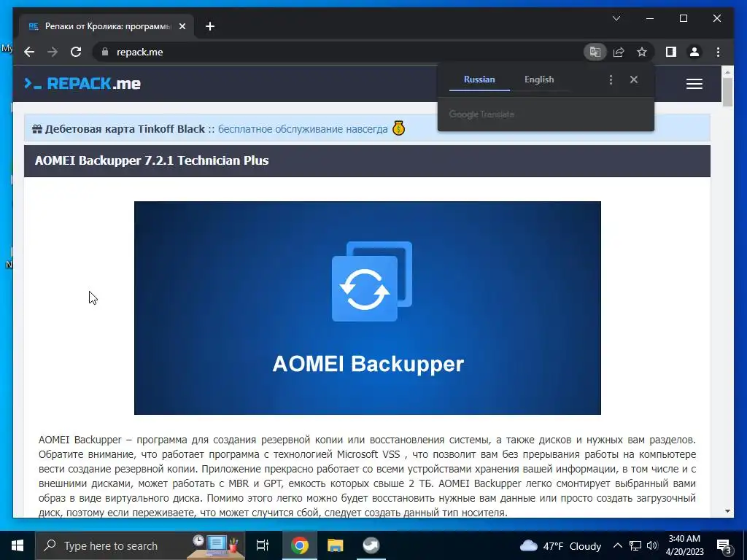Viewport: 747px width, 560px height.
Task: Select the Russian tab in the Translate popup
Action: pos(479,79)
